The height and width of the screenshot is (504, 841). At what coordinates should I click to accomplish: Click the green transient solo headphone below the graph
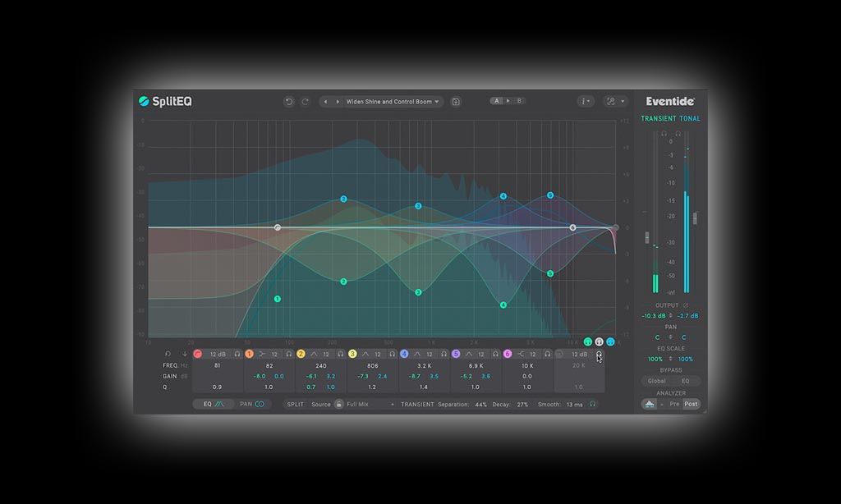[x=588, y=341]
